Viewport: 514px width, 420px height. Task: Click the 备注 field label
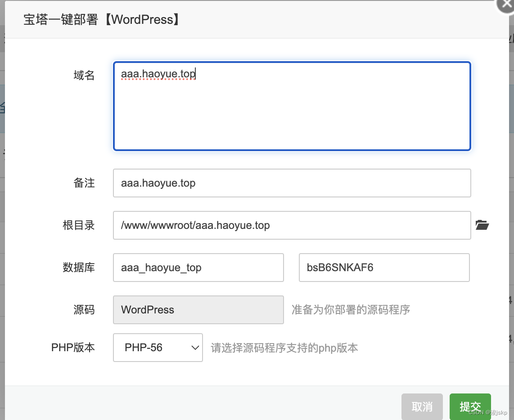[x=84, y=183]
